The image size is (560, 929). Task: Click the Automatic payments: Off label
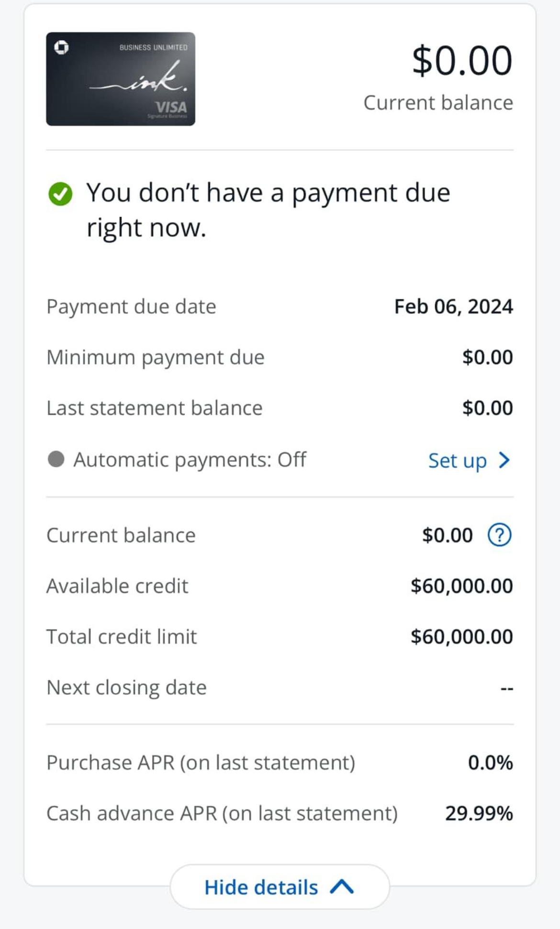pos(190,459)
